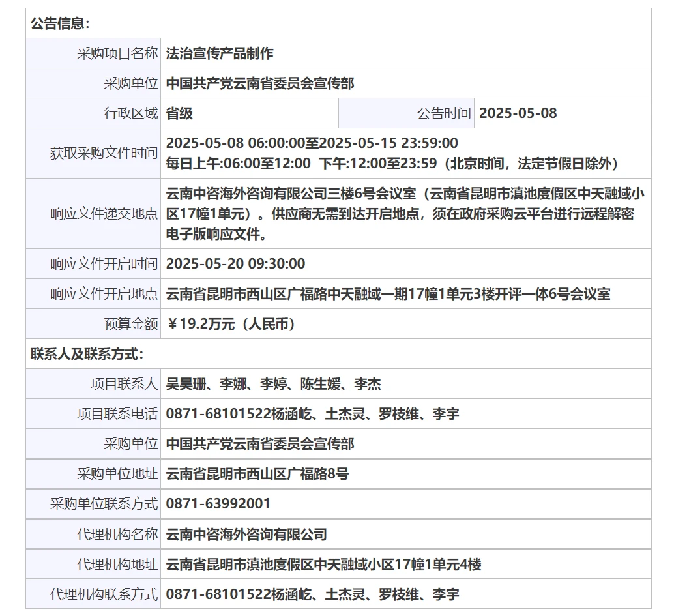The width and height of the screenshot is (674, 616).
Task: Click the range "2025-05-08 06:00:00至2025-05-15 23:59:00"
Action: point(312,143)
